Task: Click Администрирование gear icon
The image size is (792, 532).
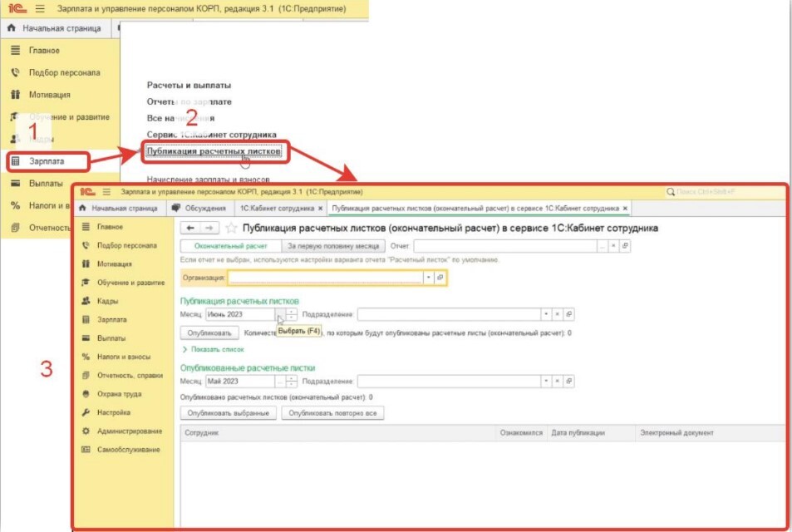Action: pyautogui.click(x=86, y=431)
